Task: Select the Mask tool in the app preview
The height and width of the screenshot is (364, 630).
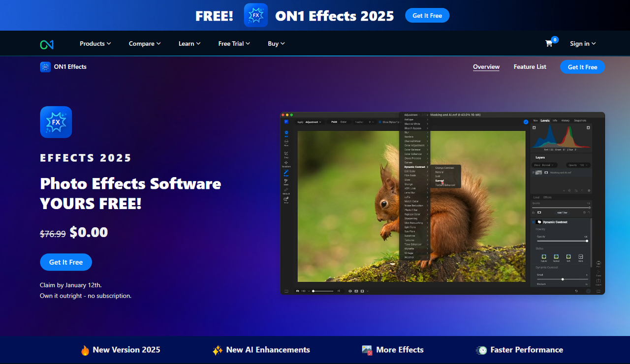Action: coord(286,182)
